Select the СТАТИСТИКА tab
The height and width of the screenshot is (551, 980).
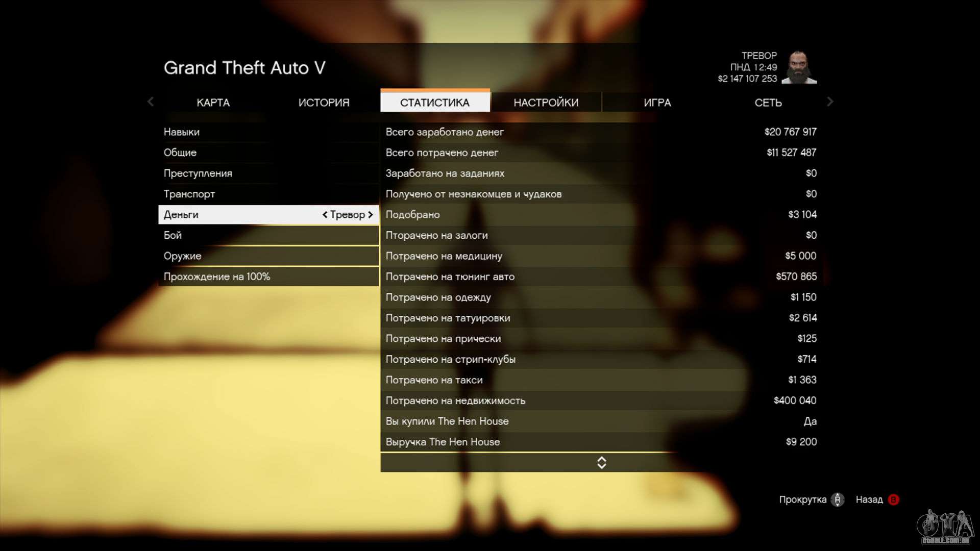[434, 102]
